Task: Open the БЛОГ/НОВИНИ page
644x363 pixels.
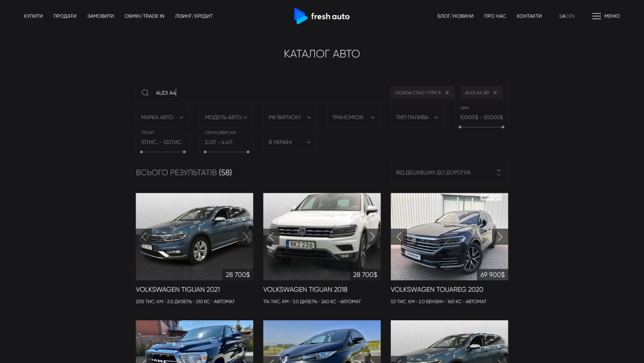Action: pyautogui.click(x=456, y=16)
